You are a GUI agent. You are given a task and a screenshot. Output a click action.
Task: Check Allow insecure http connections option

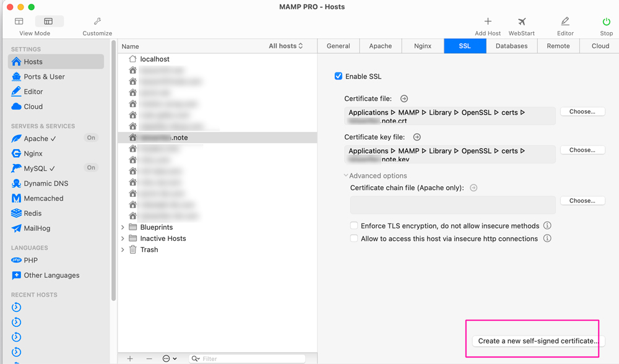[354, 239]
